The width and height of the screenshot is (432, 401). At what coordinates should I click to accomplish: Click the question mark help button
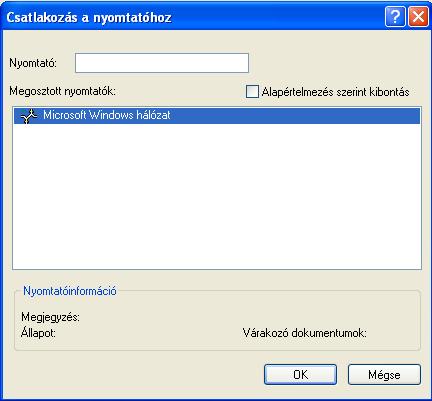[395, 16]
